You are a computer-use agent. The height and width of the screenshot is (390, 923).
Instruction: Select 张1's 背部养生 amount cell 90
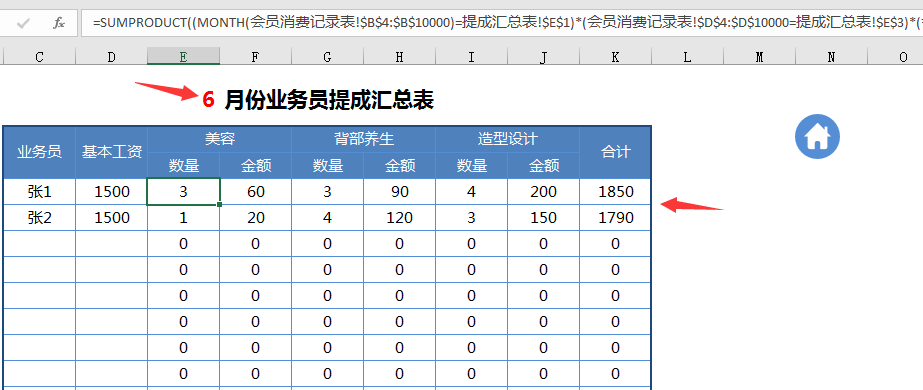pos(400,192)
